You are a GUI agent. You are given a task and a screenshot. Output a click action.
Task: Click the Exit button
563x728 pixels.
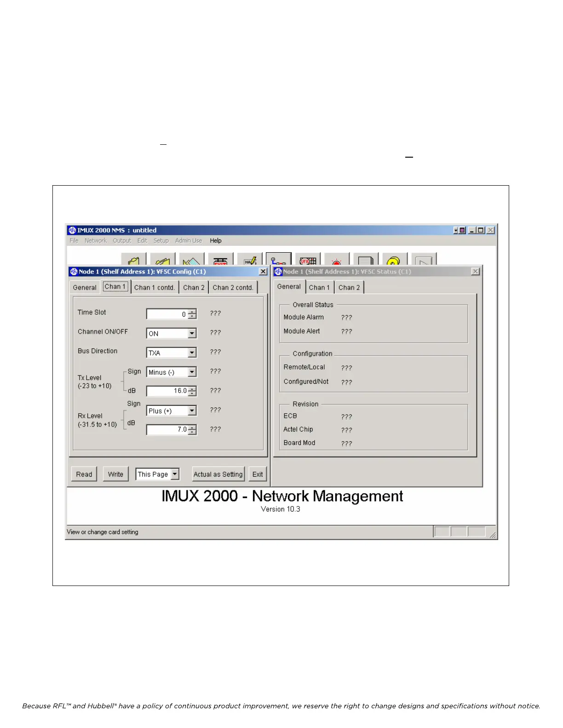point(258,474)
